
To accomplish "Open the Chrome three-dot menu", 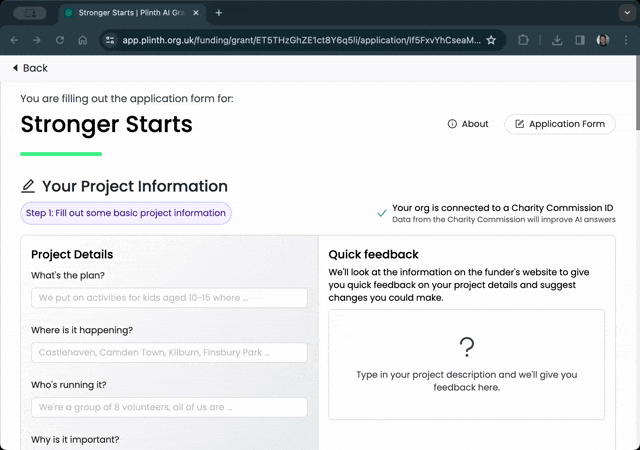I will [626, 40].
